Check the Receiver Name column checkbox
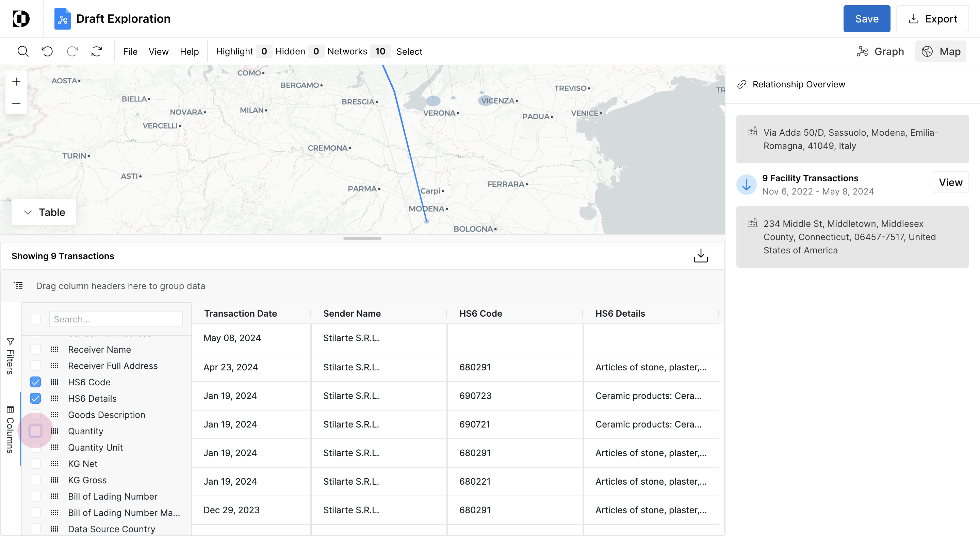The width and height of the screenshot is (980, 536). point(35,349)
